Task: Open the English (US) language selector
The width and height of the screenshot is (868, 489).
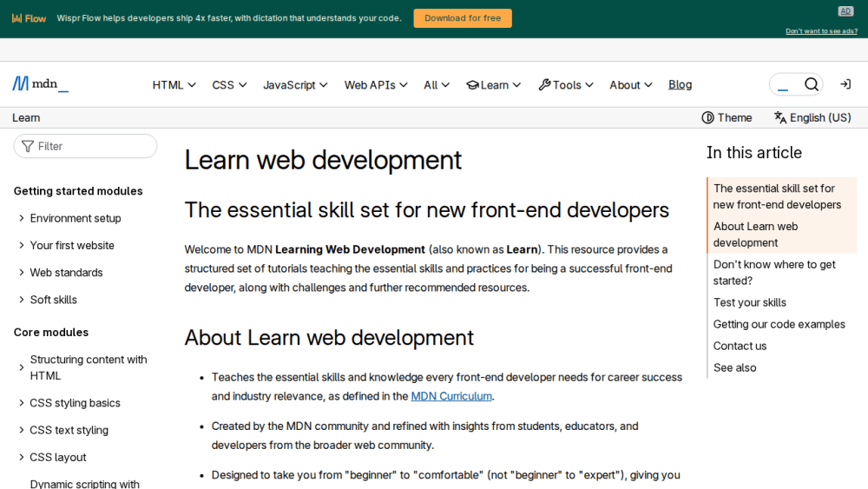Action: click(812, 117)
